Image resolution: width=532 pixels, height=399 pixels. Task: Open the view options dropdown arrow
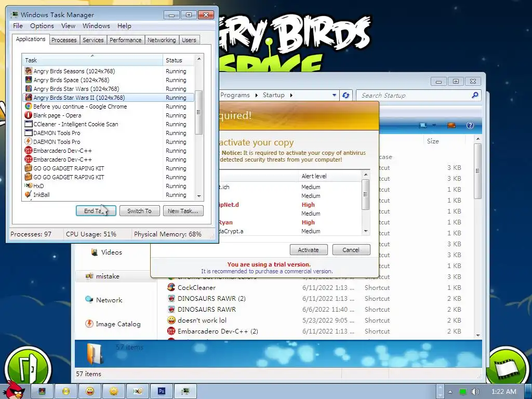434,125
